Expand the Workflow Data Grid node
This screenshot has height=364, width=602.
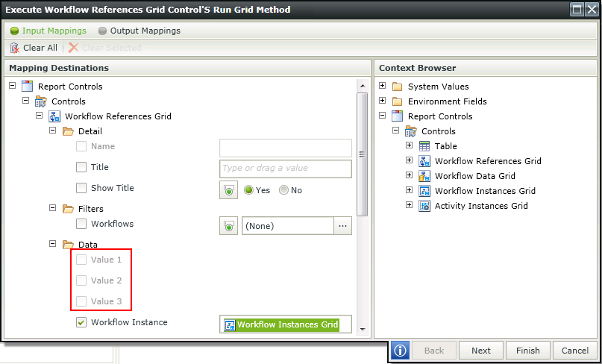tap(409, 175)
